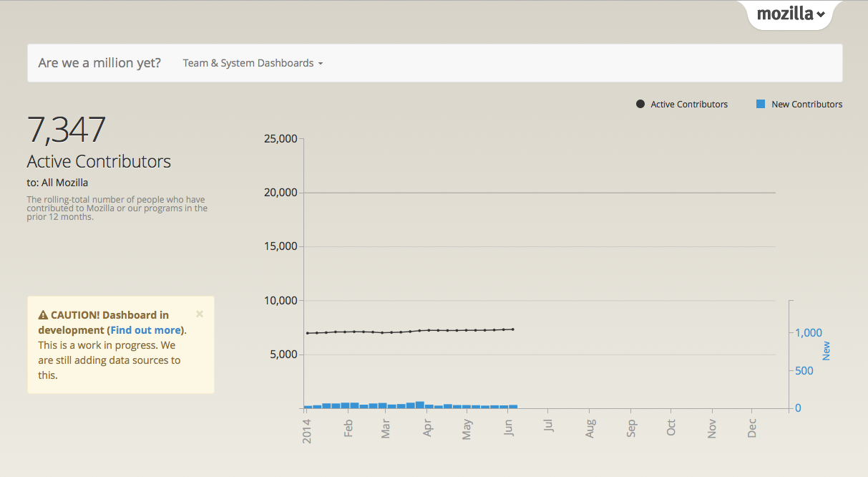
Task: Dismiss the caution alert box
Action: coord(200,314)
